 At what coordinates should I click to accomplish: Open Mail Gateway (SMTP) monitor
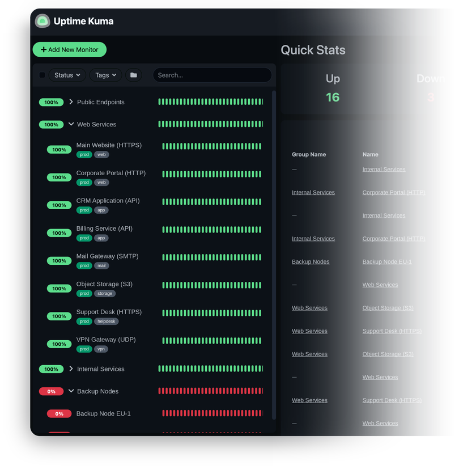(107, 256)
